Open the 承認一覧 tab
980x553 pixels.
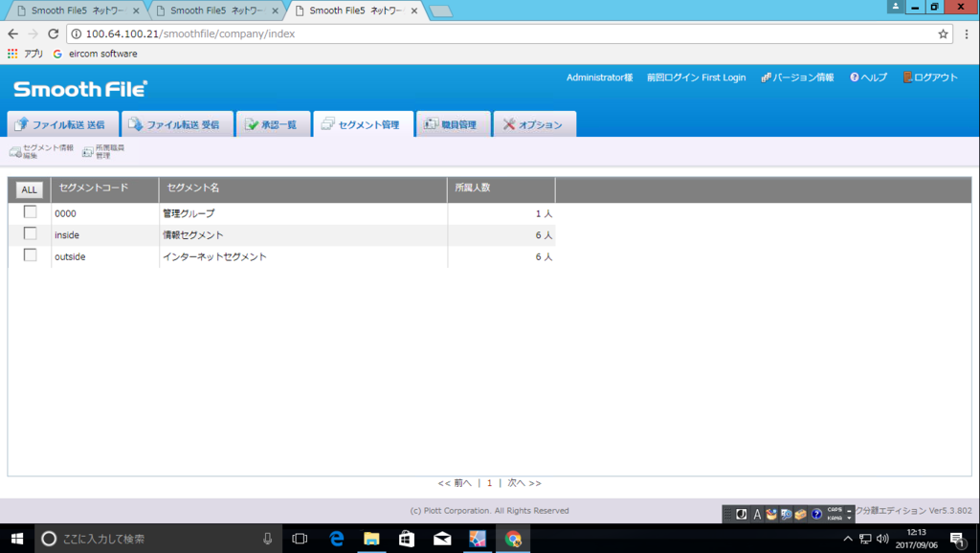273,124
